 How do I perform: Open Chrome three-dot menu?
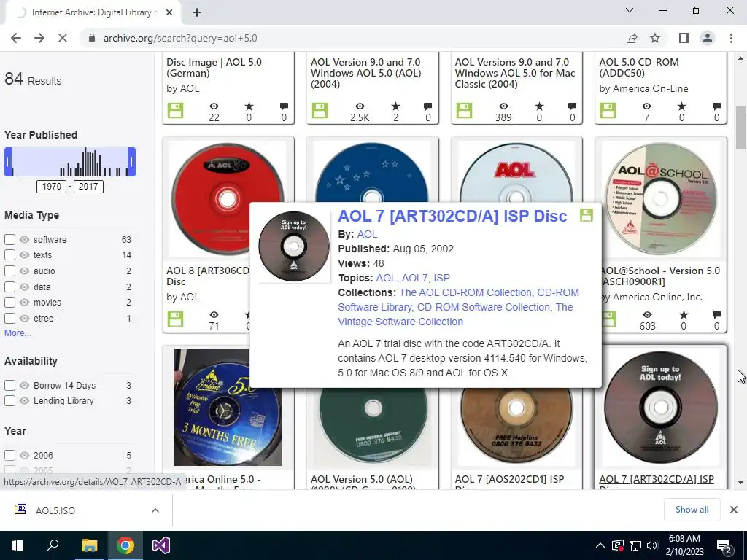tap(731, 38)
